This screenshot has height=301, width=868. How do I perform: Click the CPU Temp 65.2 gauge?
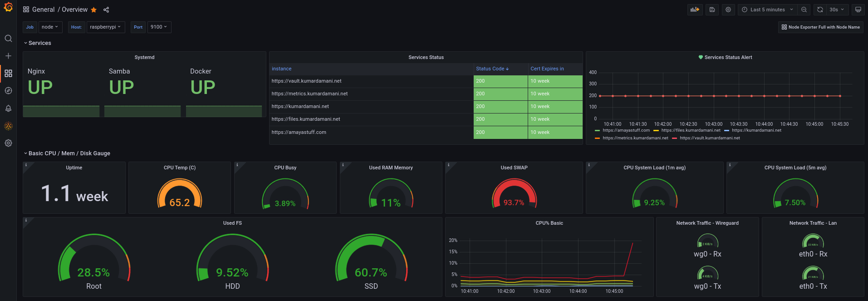point(180,193)
